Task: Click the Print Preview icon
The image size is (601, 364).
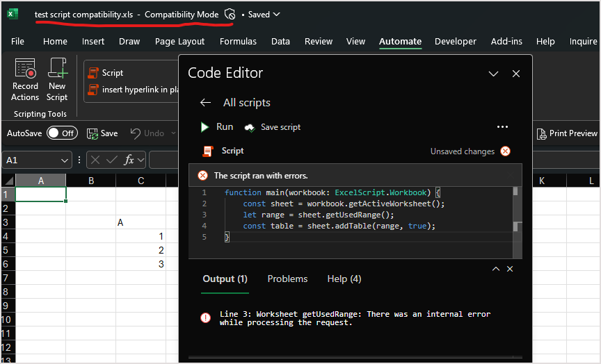Action: tap(543, 133)
